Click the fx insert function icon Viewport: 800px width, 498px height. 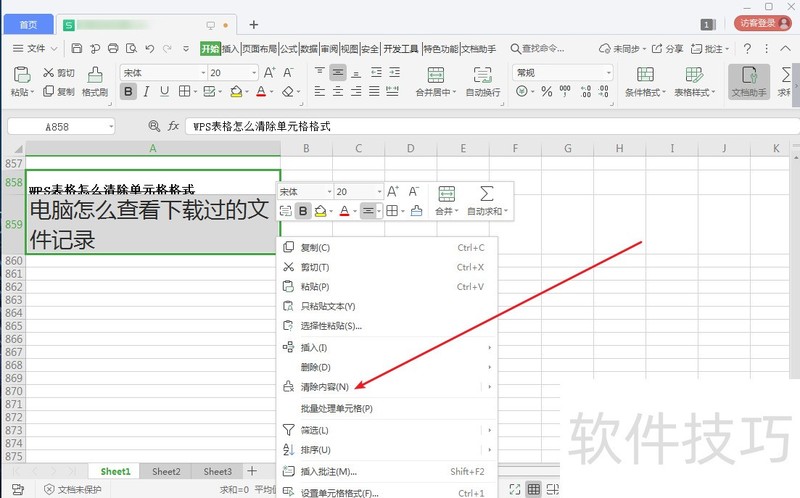[173, 126]
